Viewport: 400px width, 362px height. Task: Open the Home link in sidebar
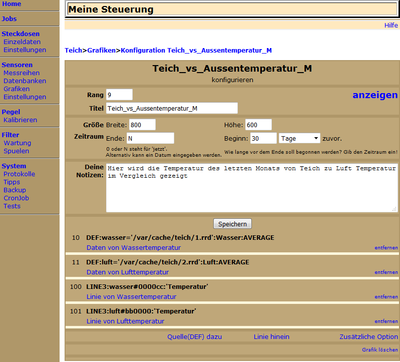coord(11,4)
